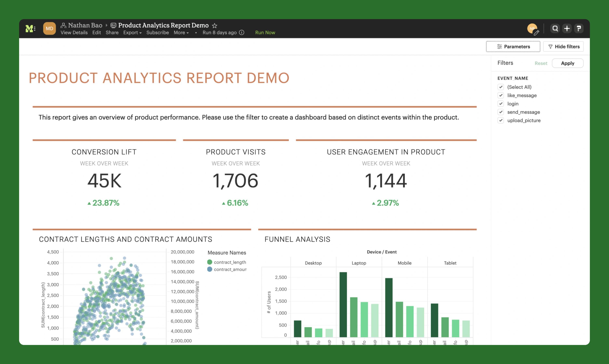609x364 pixels.
Task: Click the Mode logo in the top bar
Action: pyautogui.click(x=29, y=28)
